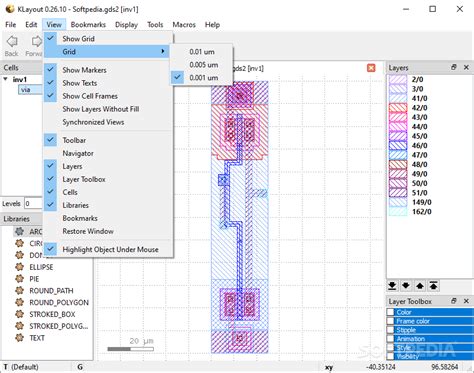The width and height of the screenshot is (474, 373).
Task: Select the ELLIPSE library item icon
Action: coord(20,267)
